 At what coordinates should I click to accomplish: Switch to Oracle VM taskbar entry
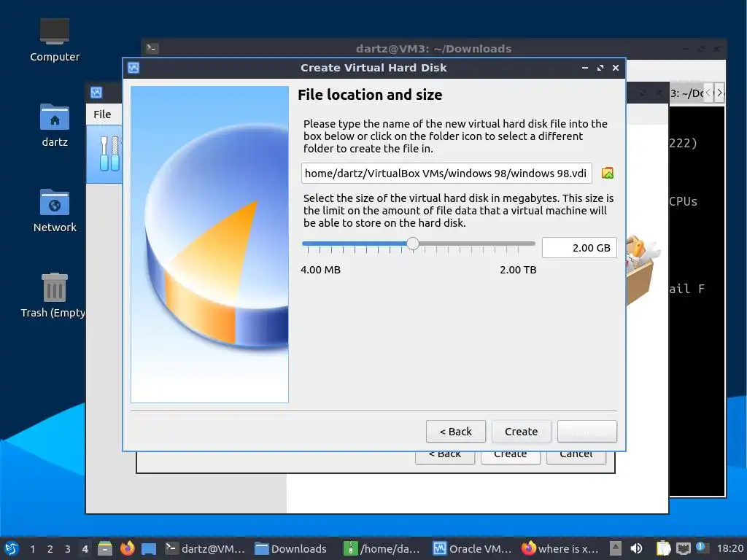(472, 548)
